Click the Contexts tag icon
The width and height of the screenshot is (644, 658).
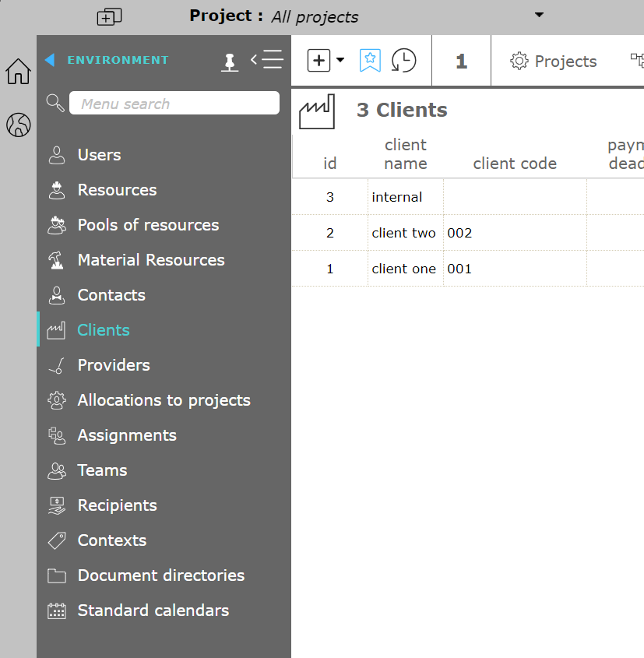click(x=57, y=540)
